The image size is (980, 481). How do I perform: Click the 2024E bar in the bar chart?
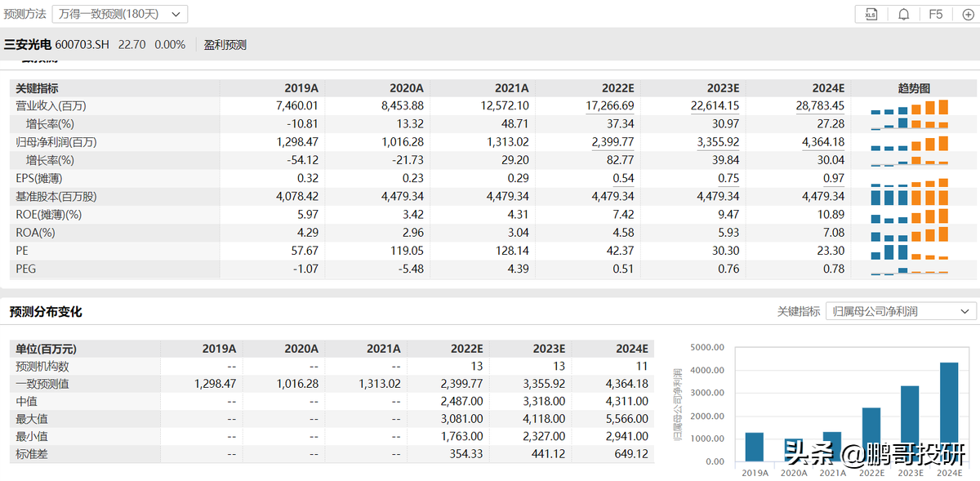(x=949, y=412)
